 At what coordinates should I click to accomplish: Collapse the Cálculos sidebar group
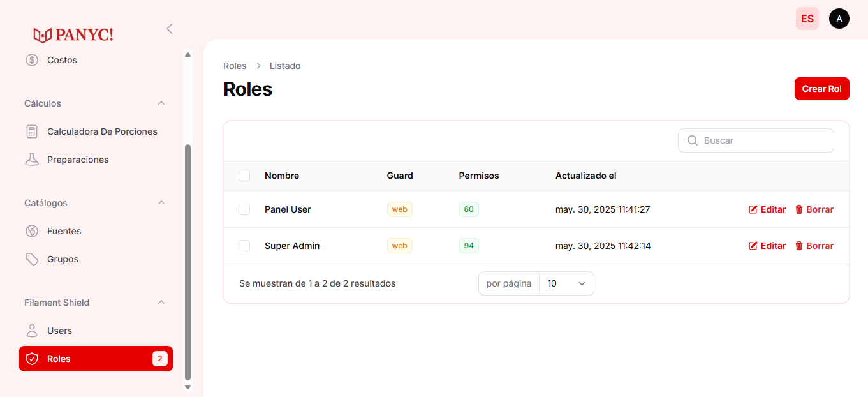pyautogui.click(x=161, y=103)
